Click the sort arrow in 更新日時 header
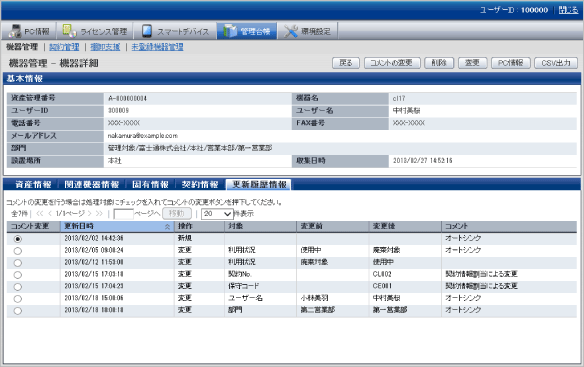Image resolution: width=584 pixels, height=367 pixels. tap(168, 227)
